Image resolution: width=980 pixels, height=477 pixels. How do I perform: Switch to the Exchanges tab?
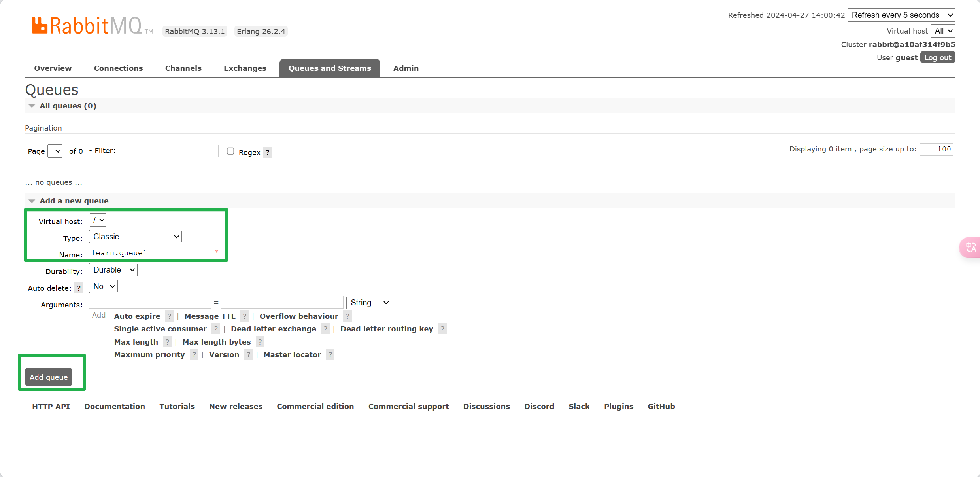tap(245, 68)
